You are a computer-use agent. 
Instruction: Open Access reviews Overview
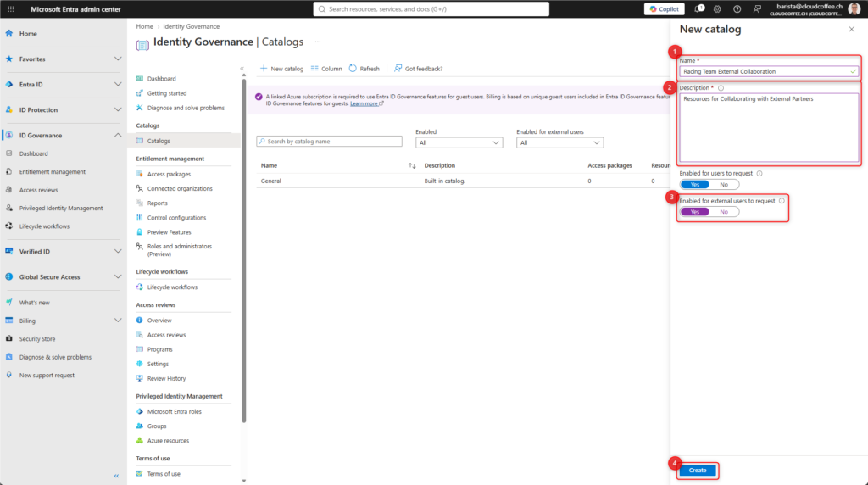pyautogui.click(x=159, y=321)
